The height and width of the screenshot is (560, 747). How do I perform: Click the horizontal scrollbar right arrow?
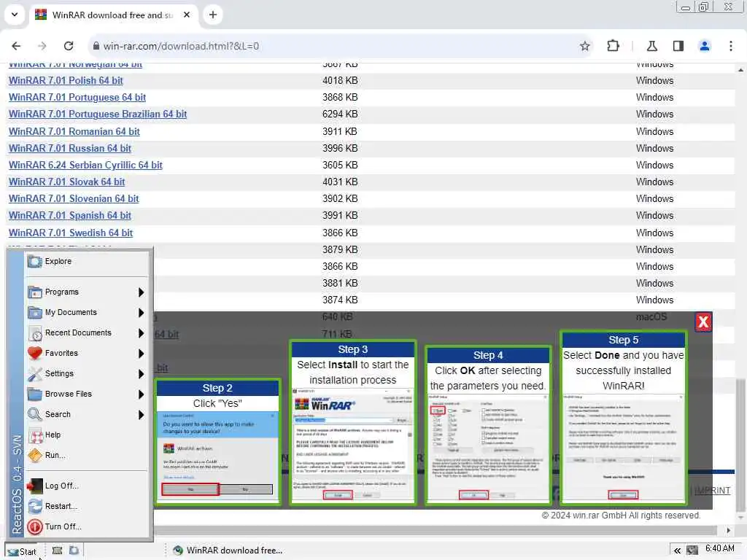click(x=728, y=531)
